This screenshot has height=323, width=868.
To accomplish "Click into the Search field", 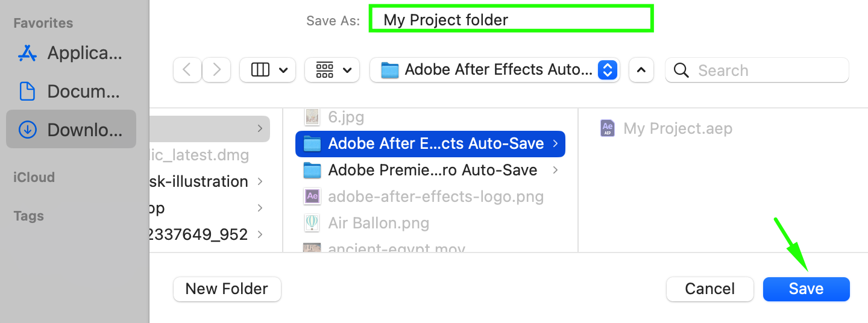I will tap(757, 71).
